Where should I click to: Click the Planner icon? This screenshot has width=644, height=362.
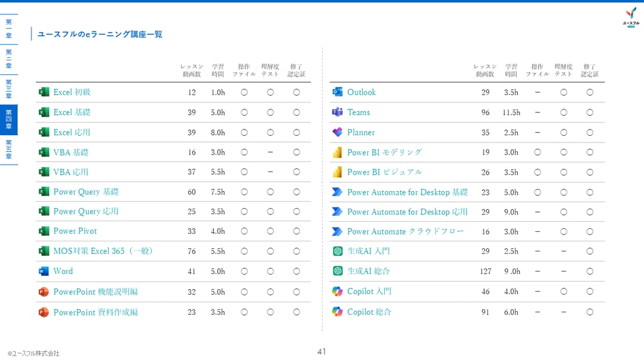point(337,133)
